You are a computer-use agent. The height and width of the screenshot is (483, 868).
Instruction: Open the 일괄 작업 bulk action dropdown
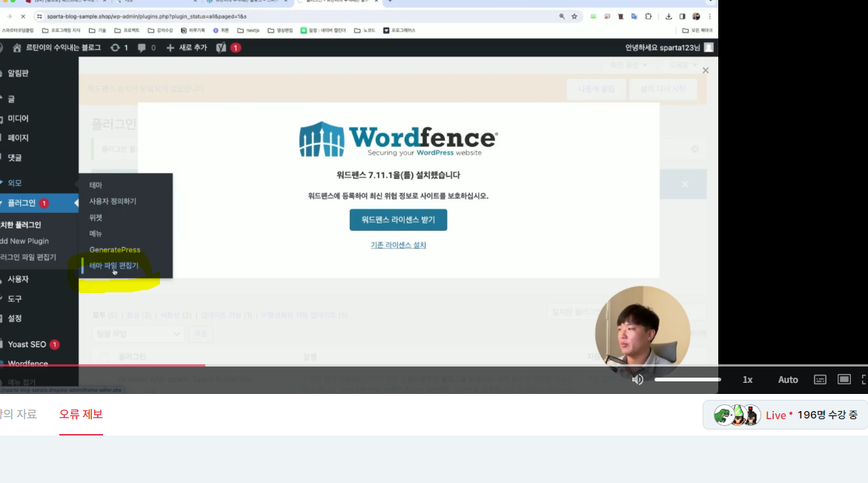[138, 334]
